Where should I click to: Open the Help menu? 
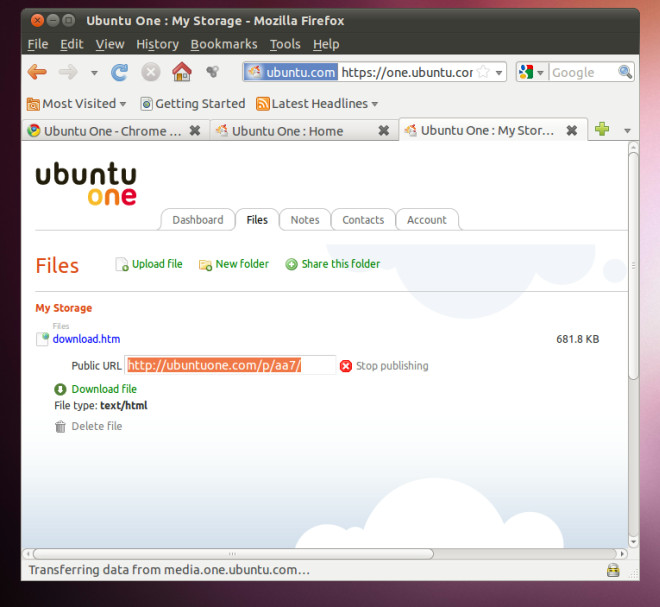326,44
